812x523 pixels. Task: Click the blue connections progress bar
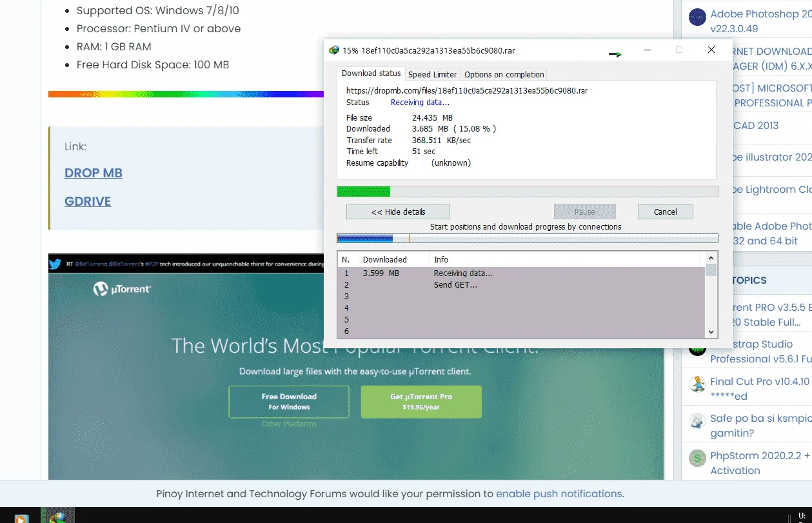[x=528, y=238]
